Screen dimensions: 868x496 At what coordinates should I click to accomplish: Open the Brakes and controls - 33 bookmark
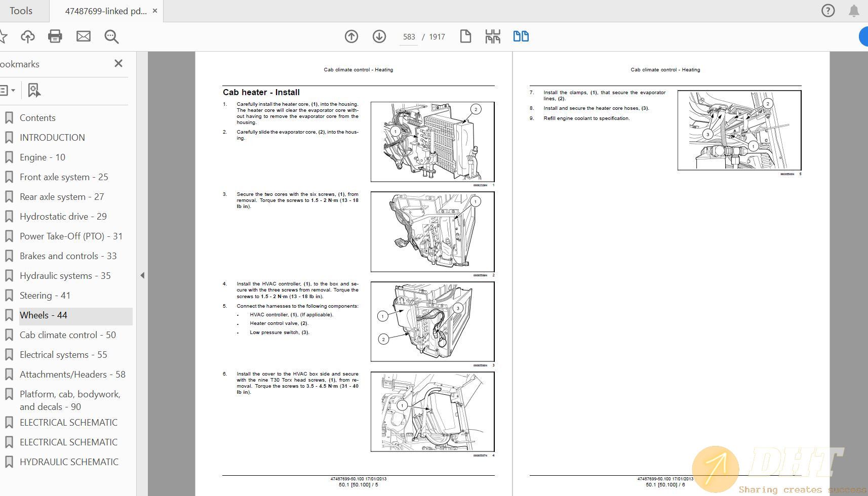click(x=68, y=256)
